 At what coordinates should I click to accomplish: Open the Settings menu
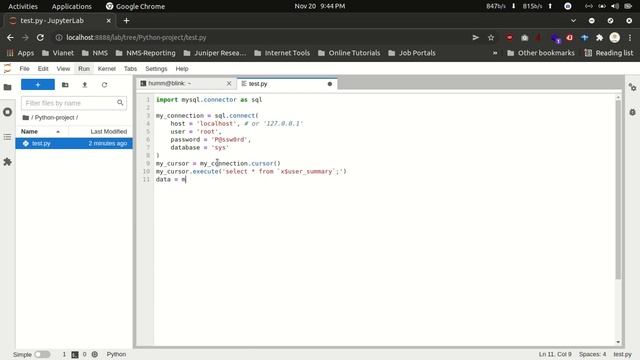156,69
